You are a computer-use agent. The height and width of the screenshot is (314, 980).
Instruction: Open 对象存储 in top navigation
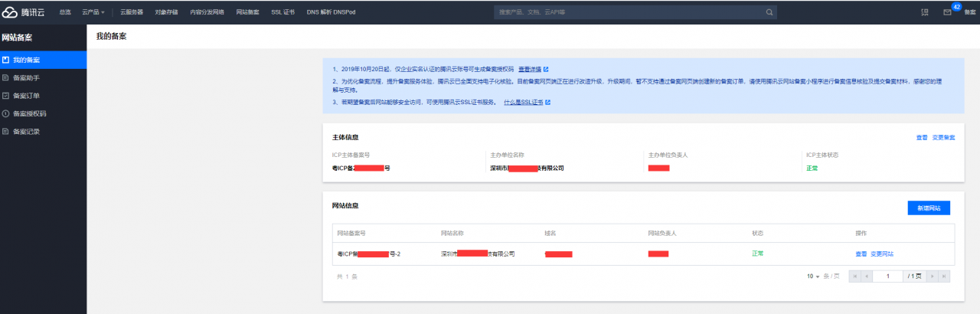click(167, 12)
